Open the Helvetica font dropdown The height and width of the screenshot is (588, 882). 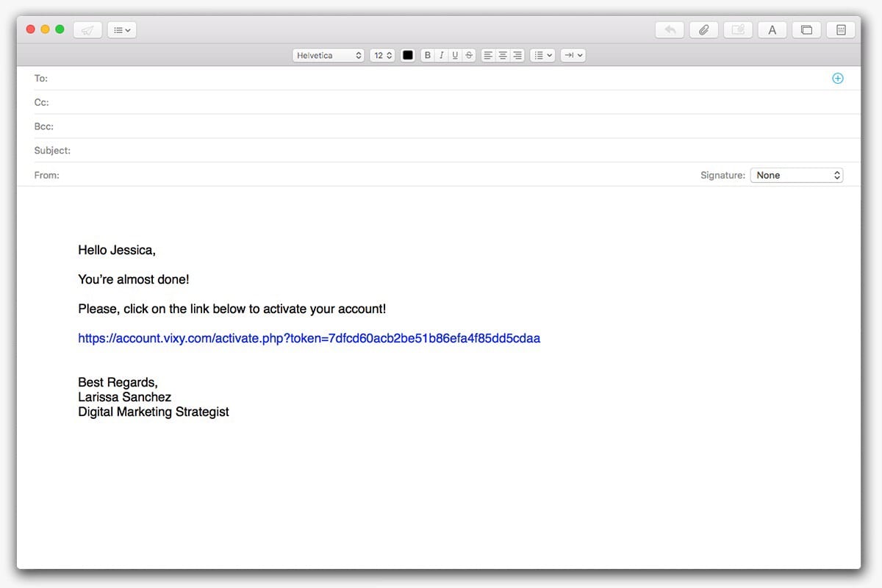tap(328, 54)
